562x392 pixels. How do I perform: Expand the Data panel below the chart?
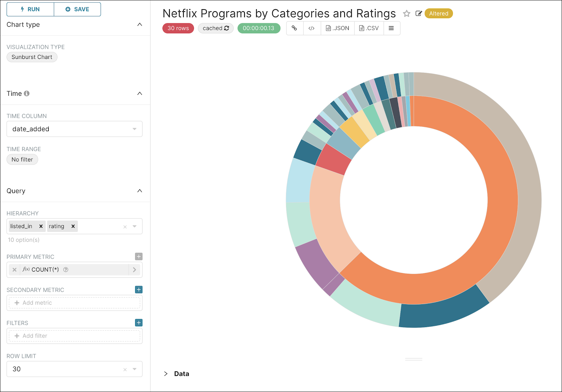tap(166, 374)
